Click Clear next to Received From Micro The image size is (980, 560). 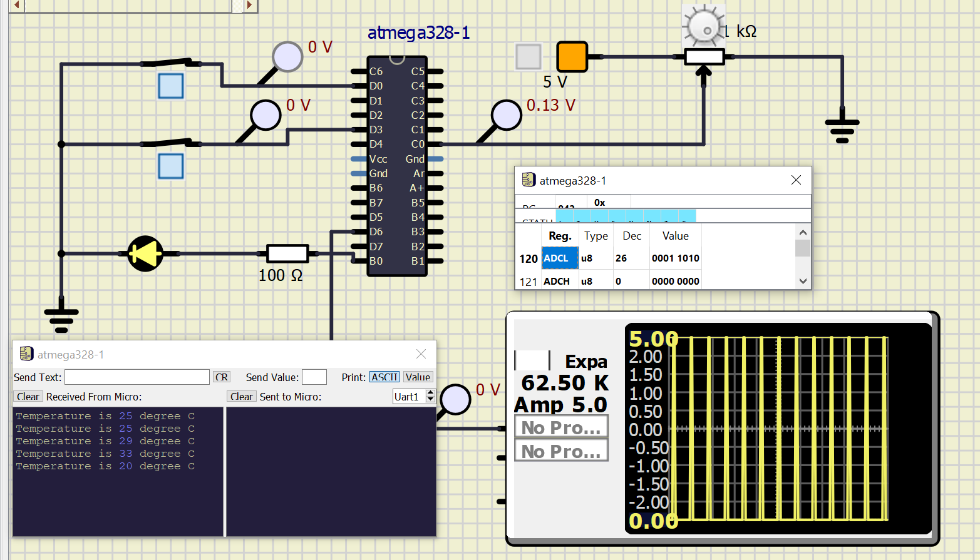point(28,396)
